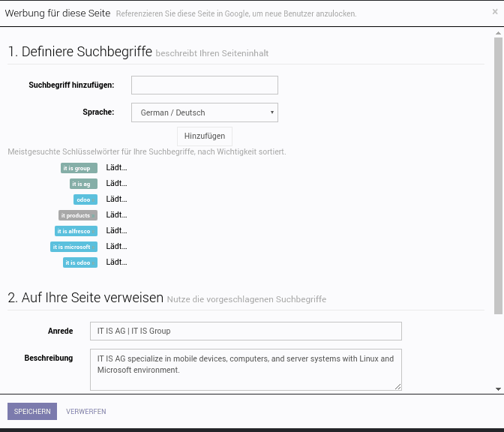Click the '1. Definiere Suchbegriffe' heading
Screen dimensions: 504x432
click(80, 52)
